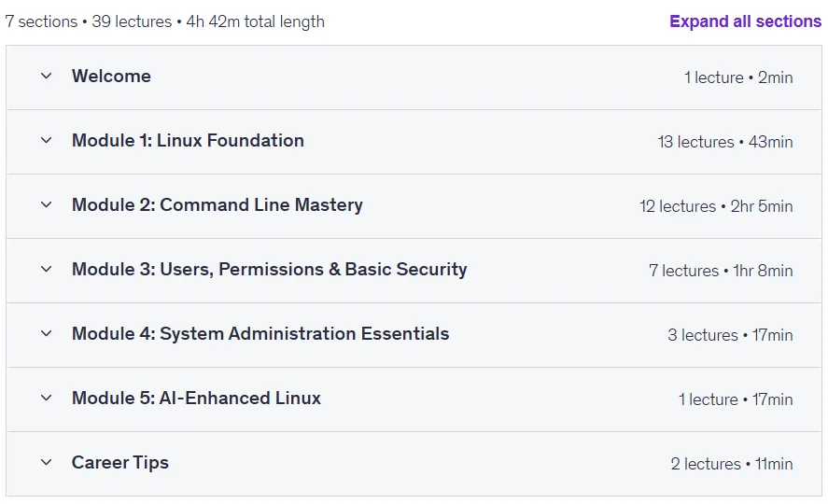The height and width of the screenshot is (504, 828).
Task: Expand Module 5 AI-Enhanced Linux chevron
Action: pos(47,398)
